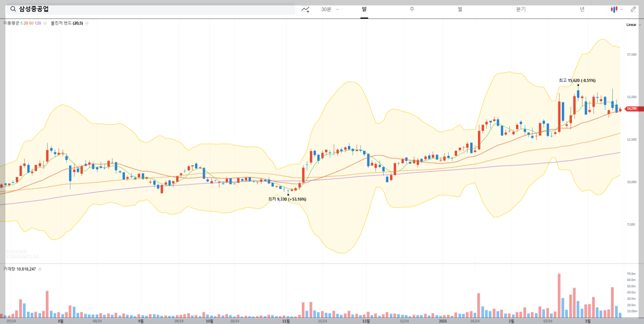
Task: Remove the 거래량 volume indicator
Action: tap(40, 269)
